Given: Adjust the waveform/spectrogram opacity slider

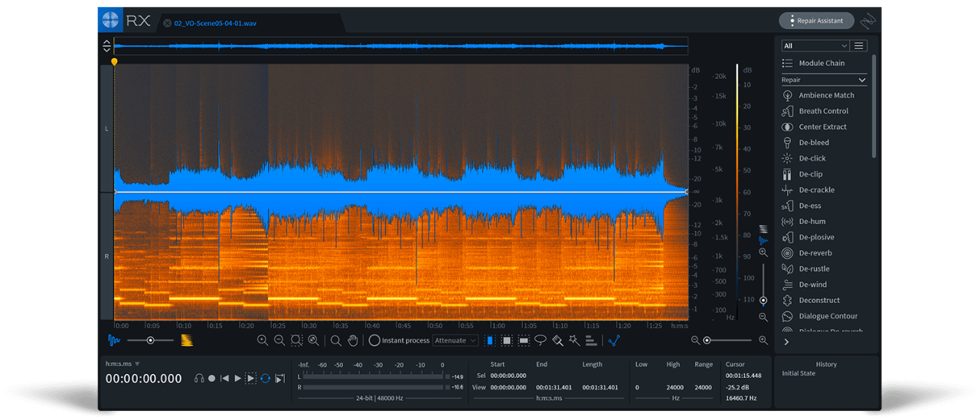Looking at the screenshot, I should (150, 340).
